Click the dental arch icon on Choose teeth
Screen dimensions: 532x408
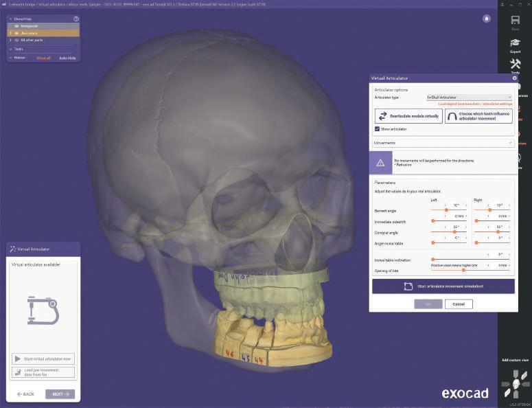(x=452, y=116)
